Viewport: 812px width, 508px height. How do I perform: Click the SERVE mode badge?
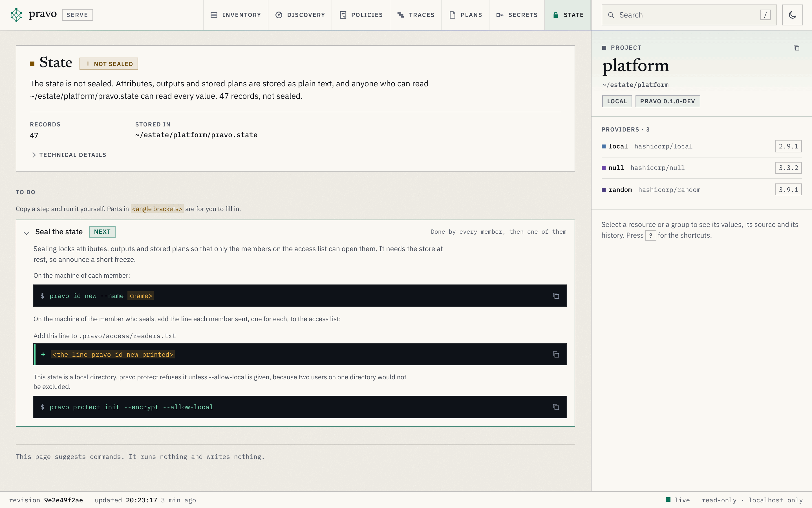[77, 15]
